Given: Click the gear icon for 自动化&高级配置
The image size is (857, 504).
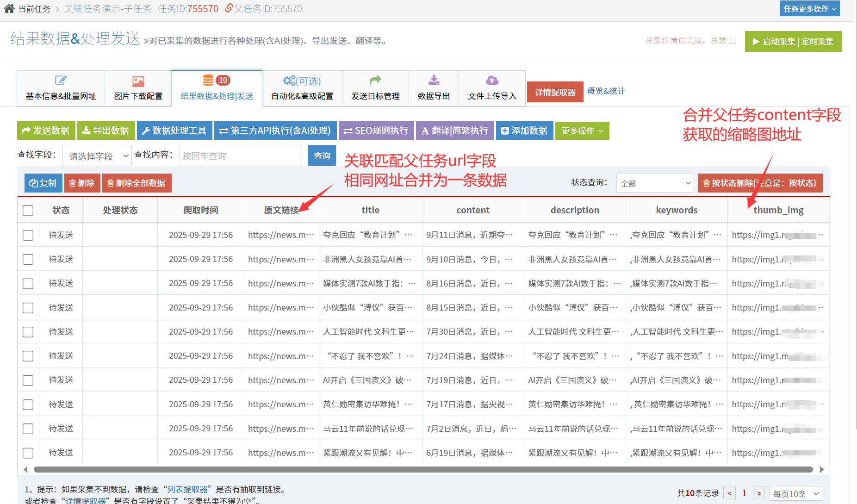Looking at the screenshot, I should 289,81.
